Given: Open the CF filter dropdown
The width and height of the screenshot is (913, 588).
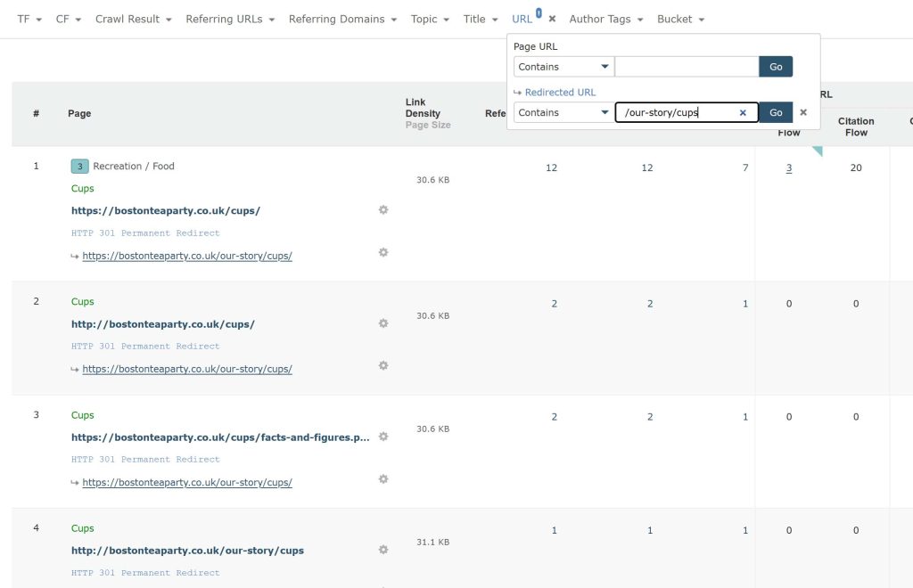Looking at the screenshot, I should click(68, 20).
